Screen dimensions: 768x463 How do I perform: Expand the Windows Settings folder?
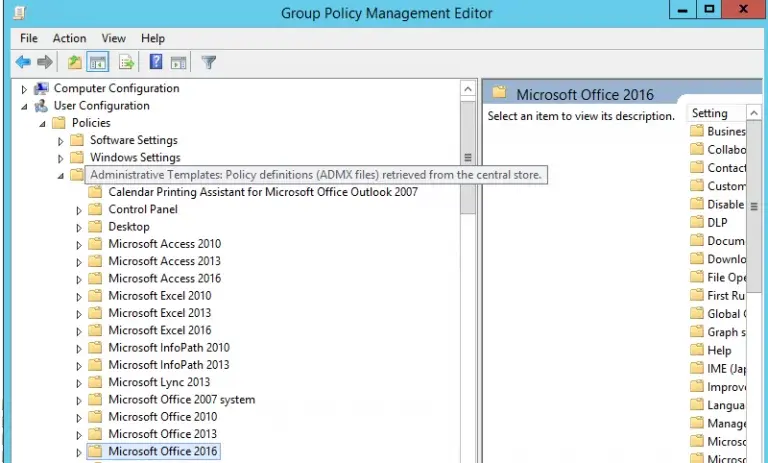coord(61,158)
